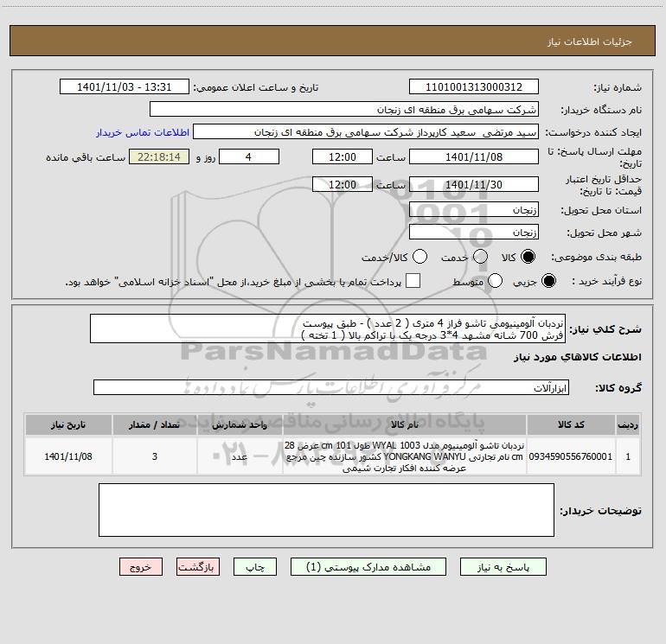Image resolution: width=666 pixels, height=644 pixels.
Task: Click the نام کالا column header
Action: (x=405, y=424)
